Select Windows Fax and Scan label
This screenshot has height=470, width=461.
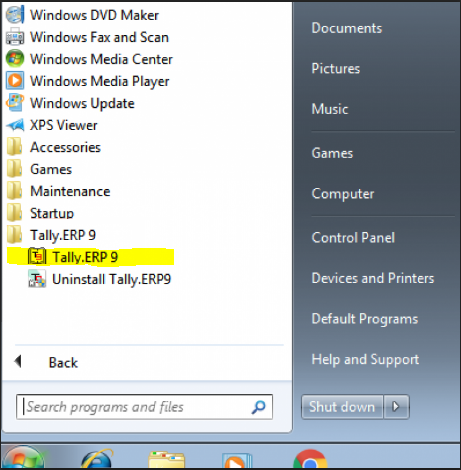(x=99, y=37)
